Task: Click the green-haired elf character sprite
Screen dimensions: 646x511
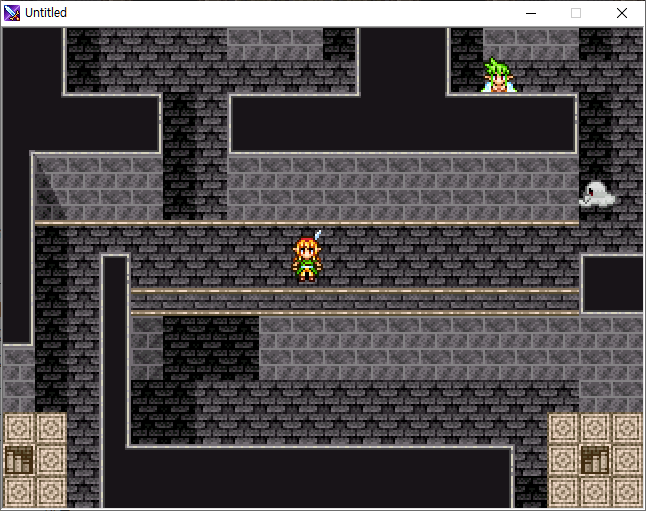Action: (499, 75)
